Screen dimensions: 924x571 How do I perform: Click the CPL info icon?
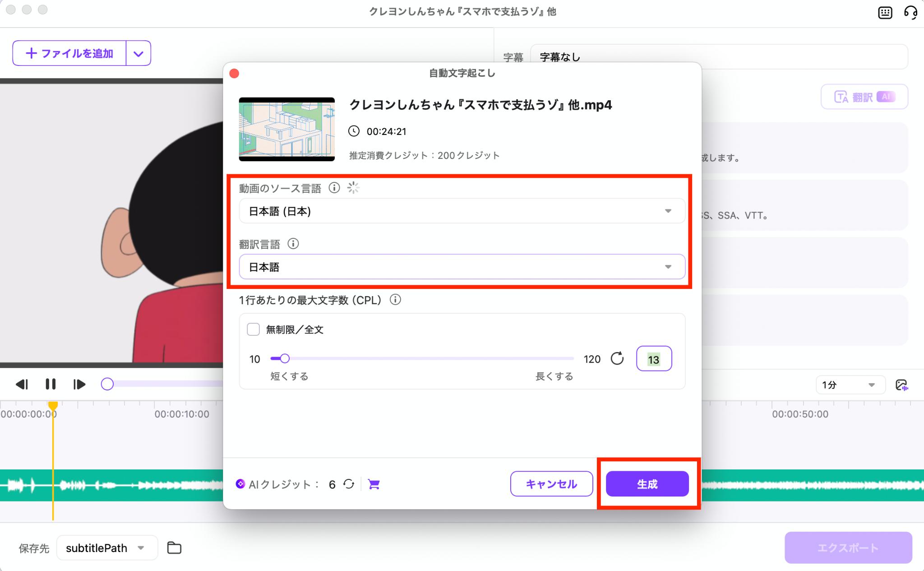point(395,300)
